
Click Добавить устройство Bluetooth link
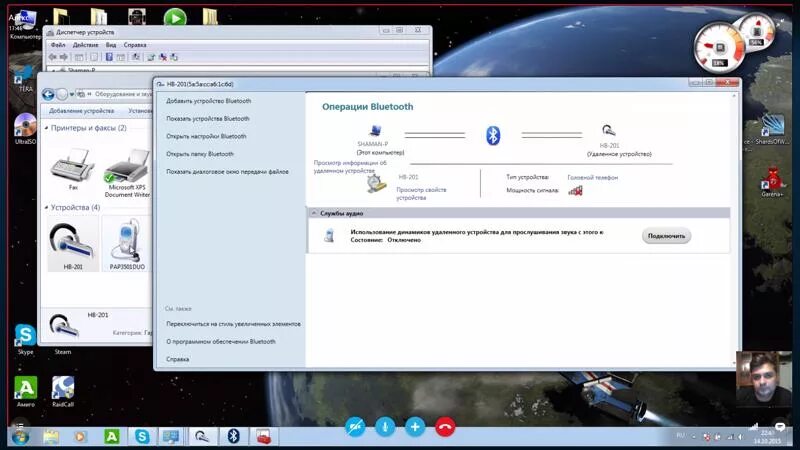coord(209,101)
